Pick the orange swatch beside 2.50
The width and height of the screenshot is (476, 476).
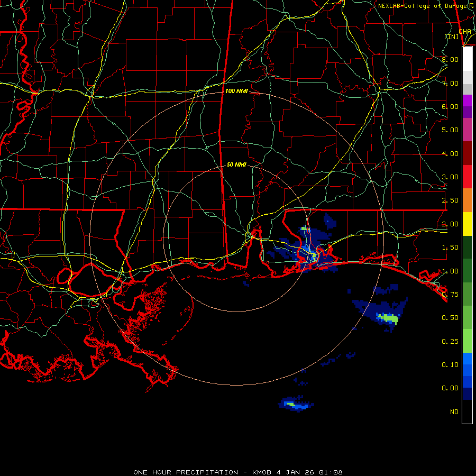pyautogui.click(x=467, y=200)
